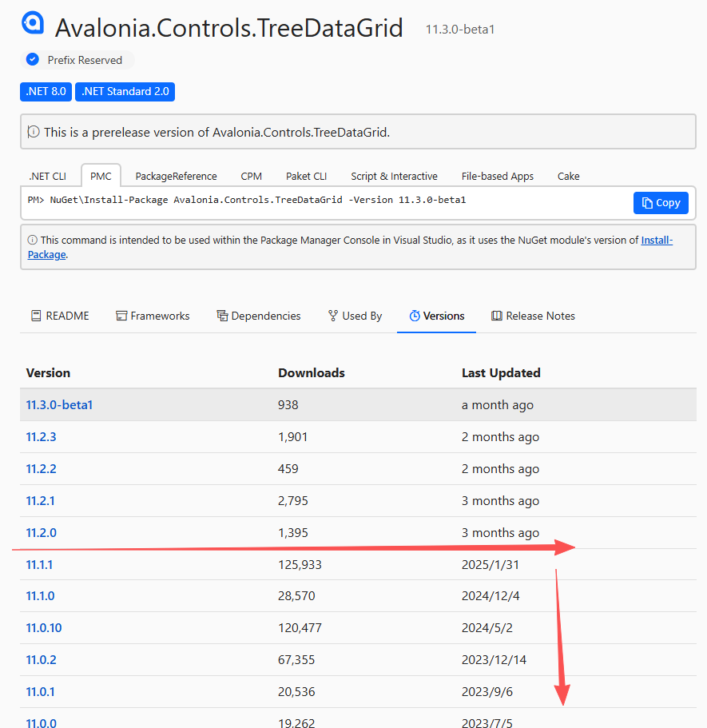Viewport: 707px width, 728px height.
Task: Open version 11.2.3 link
Action: [x=42, y=437]
